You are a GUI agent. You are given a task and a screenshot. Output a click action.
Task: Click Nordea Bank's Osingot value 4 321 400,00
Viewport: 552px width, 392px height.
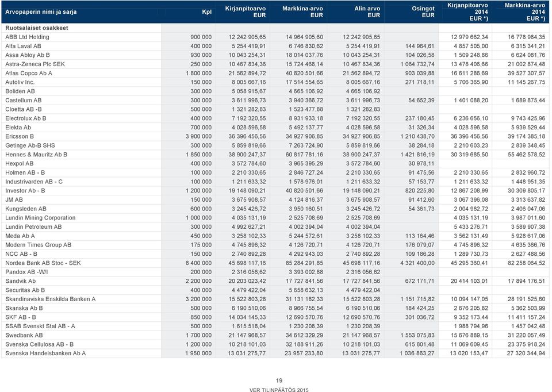(417, 263)
